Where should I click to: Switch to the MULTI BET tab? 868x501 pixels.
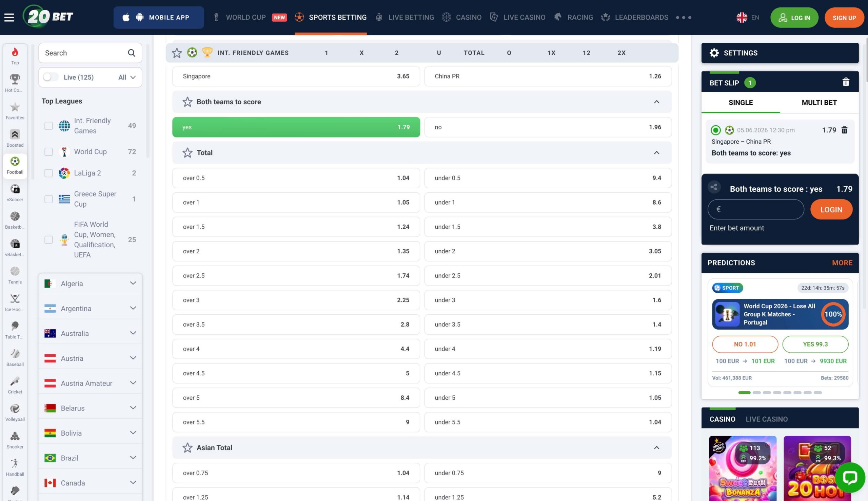tap(819, 103)
